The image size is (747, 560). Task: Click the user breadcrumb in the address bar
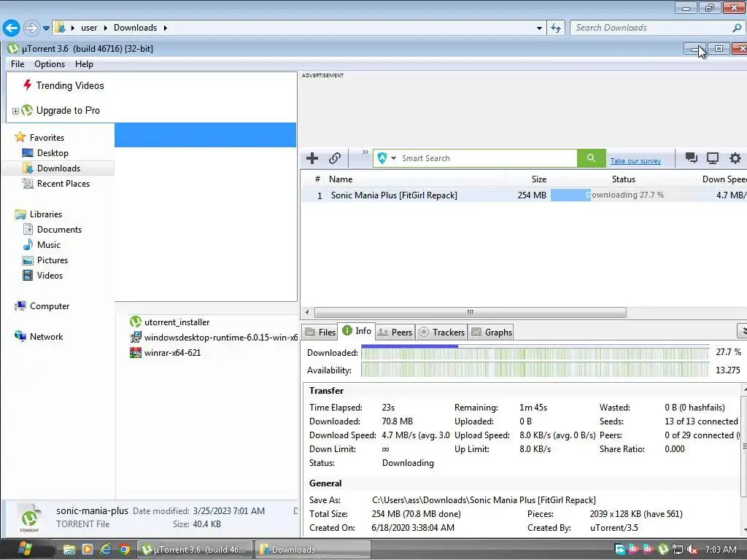click(x=89, y=28)
